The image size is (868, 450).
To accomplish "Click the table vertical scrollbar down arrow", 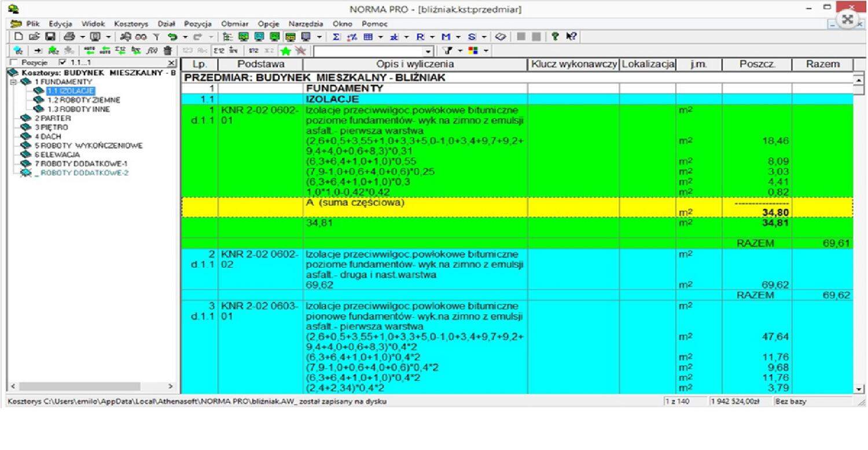I will coord(859,389).
